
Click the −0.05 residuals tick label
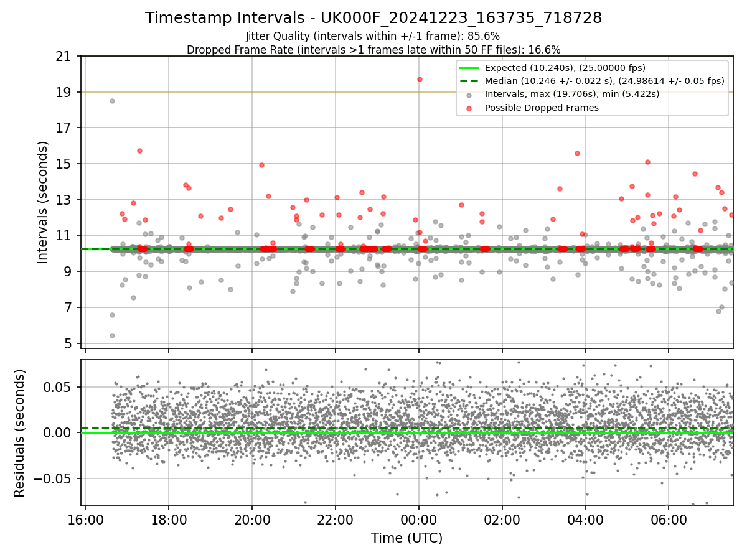click(x=51, y=478)
